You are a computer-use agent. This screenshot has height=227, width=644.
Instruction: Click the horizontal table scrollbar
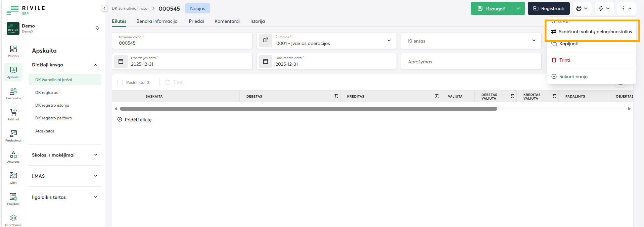pos(308,109)
